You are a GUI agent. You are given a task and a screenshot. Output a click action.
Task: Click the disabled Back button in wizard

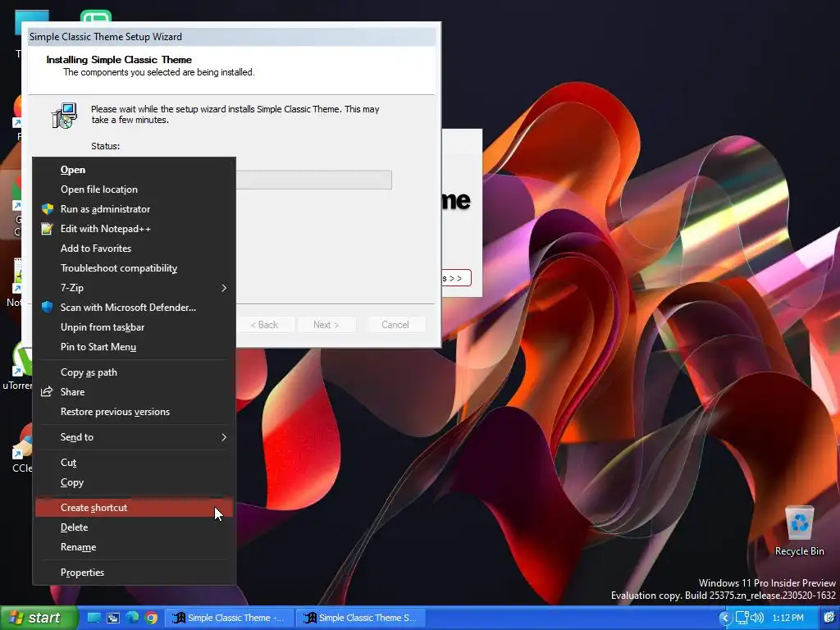(265, 325)
